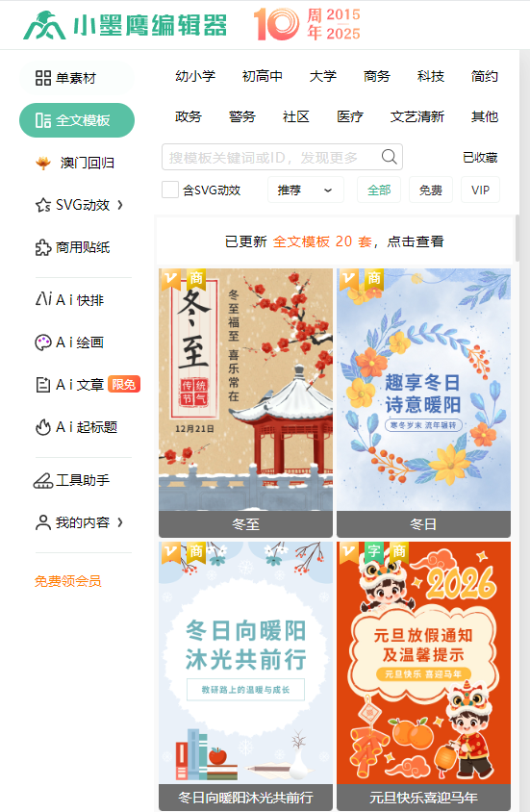Expand the 我的内容 submenu

120,522
